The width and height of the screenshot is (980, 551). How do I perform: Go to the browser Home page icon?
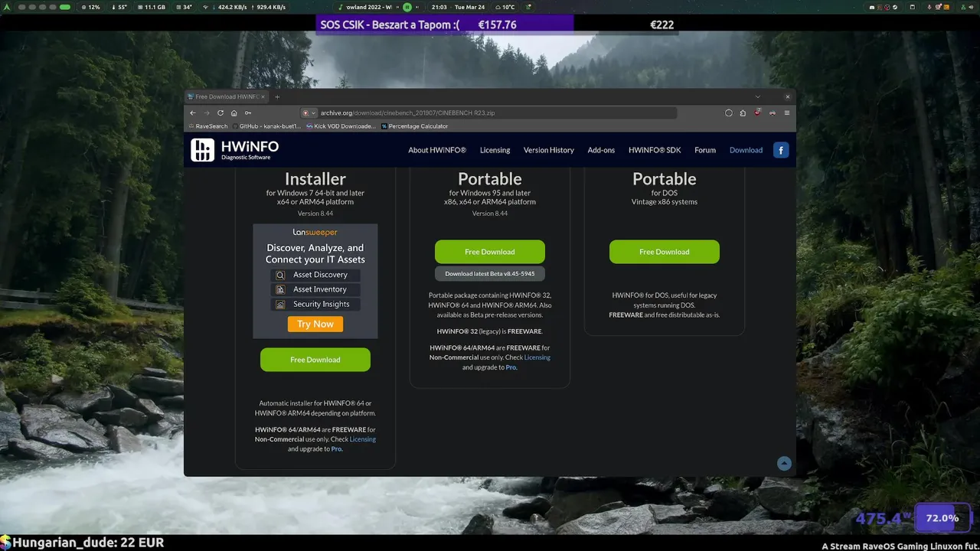coord(234,112)
